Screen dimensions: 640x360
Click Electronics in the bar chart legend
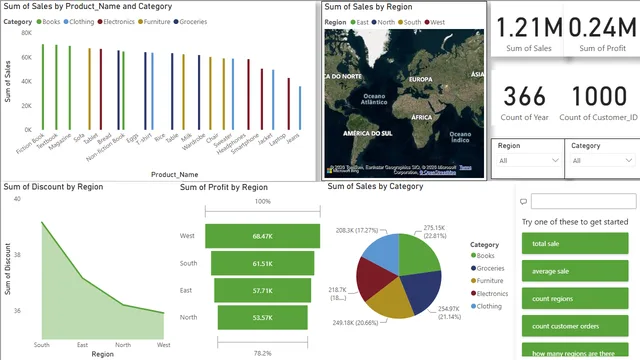(x=116, y=22)
